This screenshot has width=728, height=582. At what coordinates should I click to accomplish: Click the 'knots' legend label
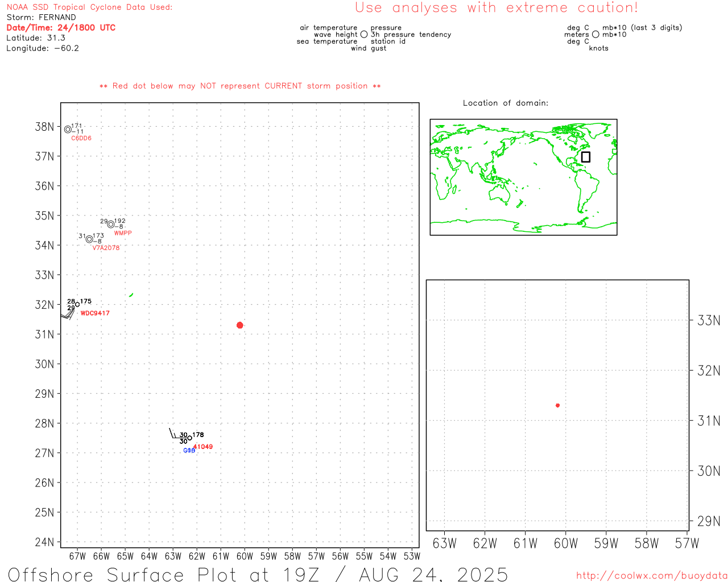pos(599,48)
